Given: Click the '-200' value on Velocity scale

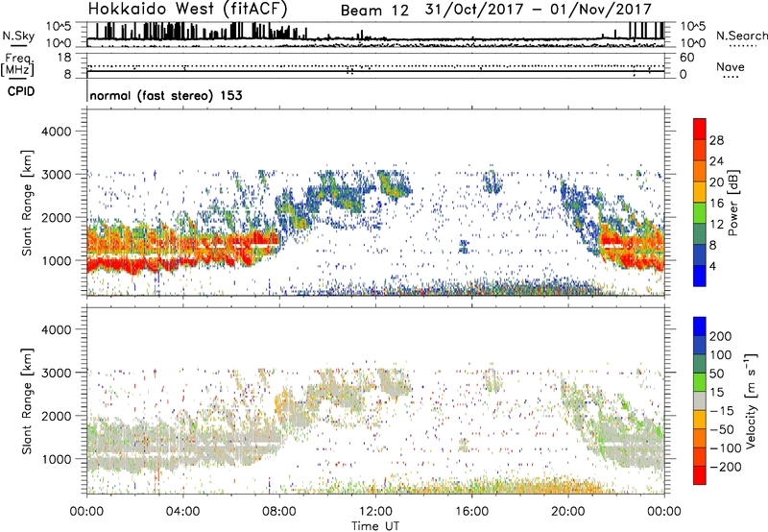Looking at the screenshot, I should 726,467.
